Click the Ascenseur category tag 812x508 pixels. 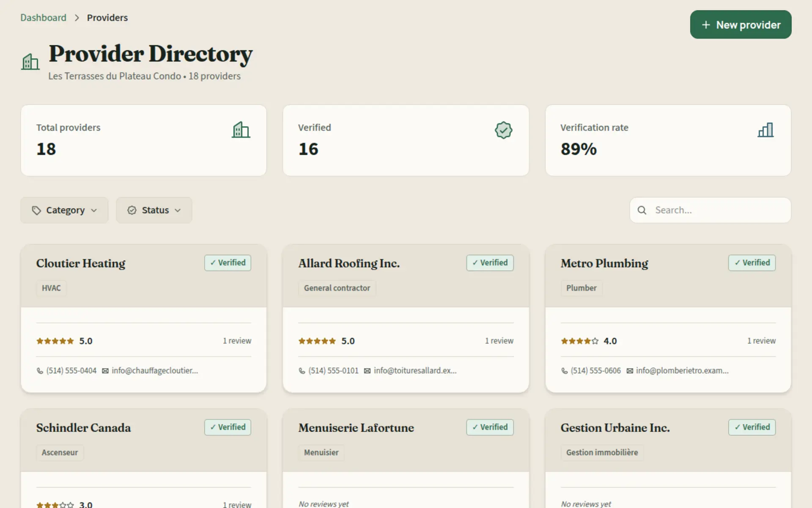point(60,453)
